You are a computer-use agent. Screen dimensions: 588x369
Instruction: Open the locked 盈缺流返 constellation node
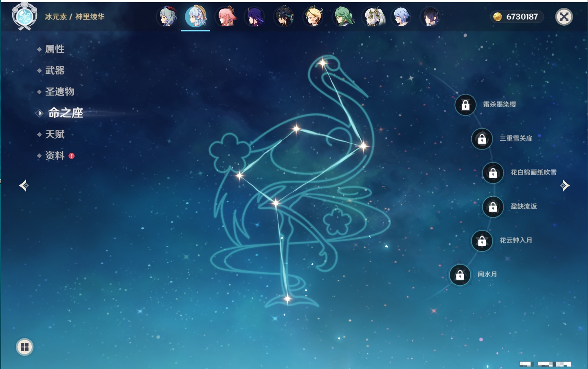click(x=493, y=207)
